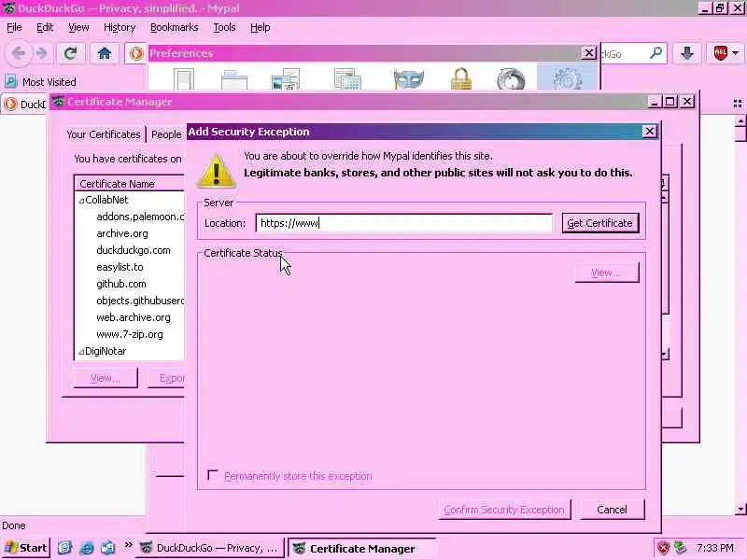This screenshot has width=747, height=560.
Task: Go forward using the browser Forward arrow
Action: (42, 53)
